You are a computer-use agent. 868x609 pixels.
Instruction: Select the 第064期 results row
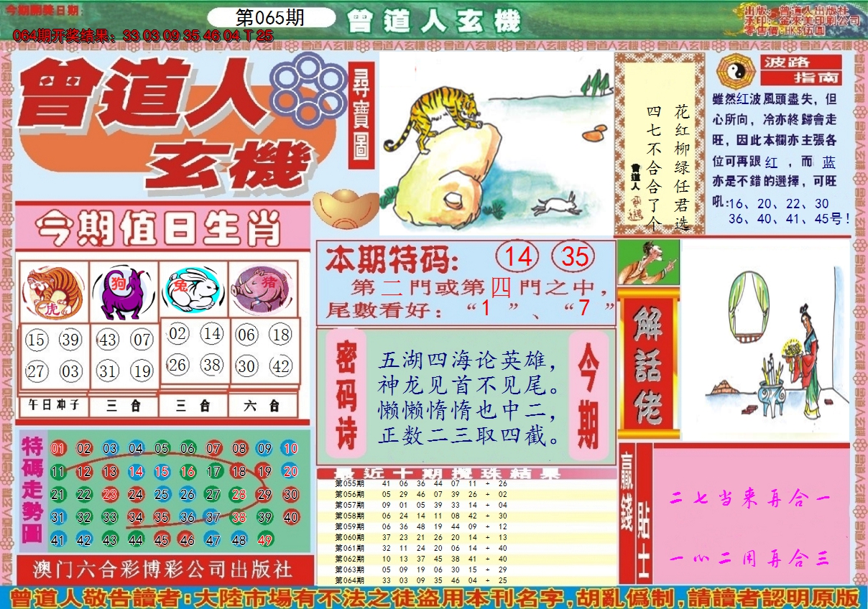(x=467, y=580)
